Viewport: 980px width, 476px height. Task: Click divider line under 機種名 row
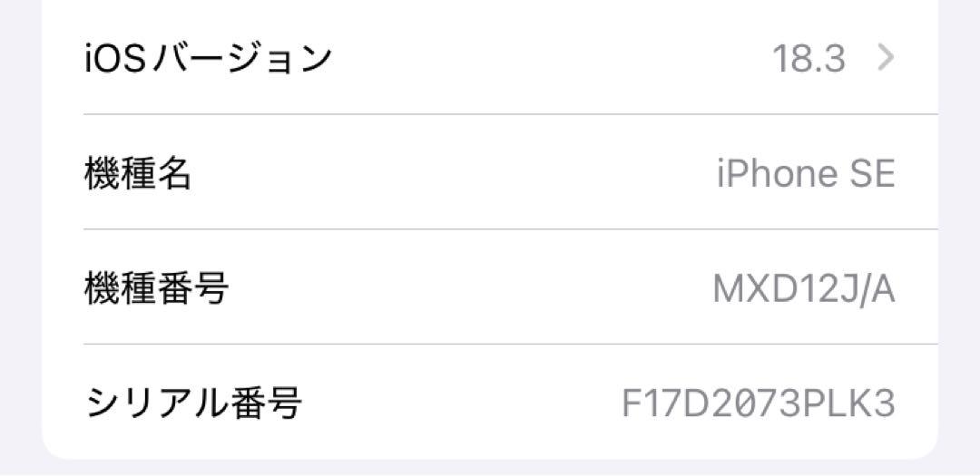pyautogui.click(x=511, y=229)
